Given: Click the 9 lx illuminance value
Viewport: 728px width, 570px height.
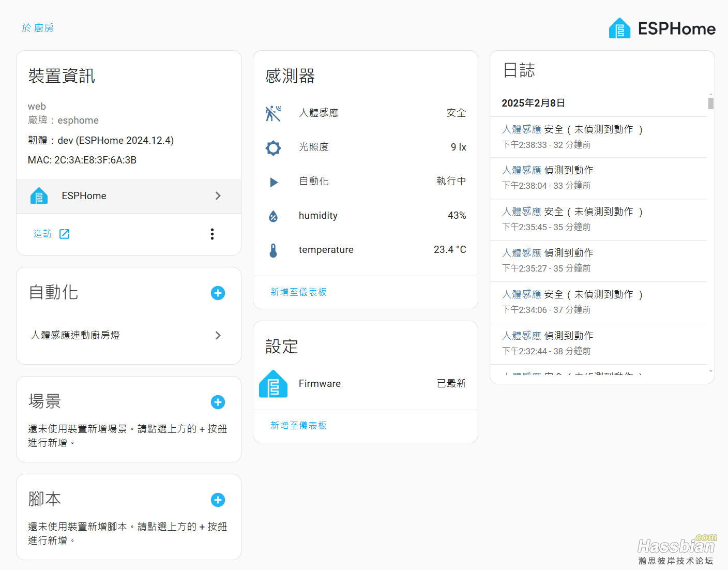Looking at the screenshot, I should point(458,147).
